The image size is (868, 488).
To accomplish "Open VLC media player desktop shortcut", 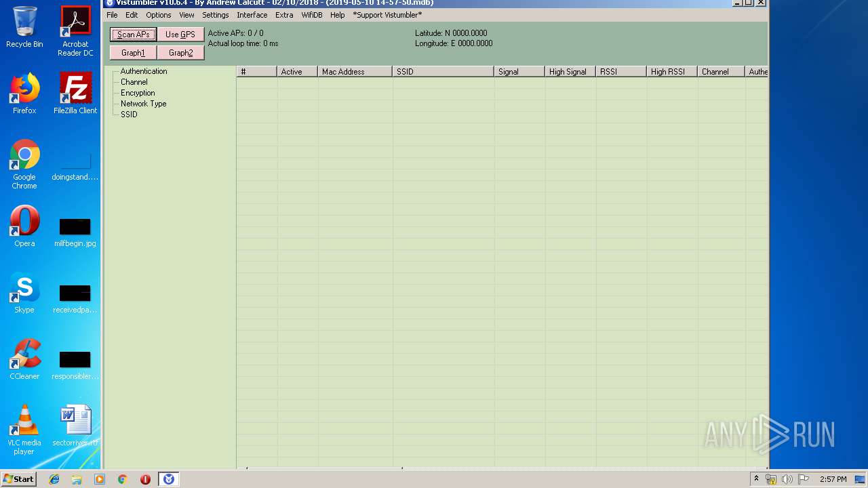I will (24, 430).
